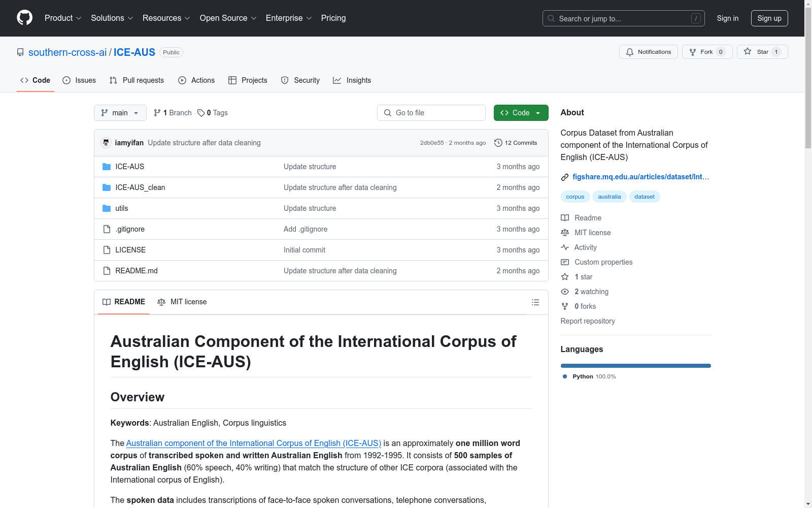The height and width of the screenshot is (508, 812).
Task: Expand the Solutions dropdown
Action: 112,18
